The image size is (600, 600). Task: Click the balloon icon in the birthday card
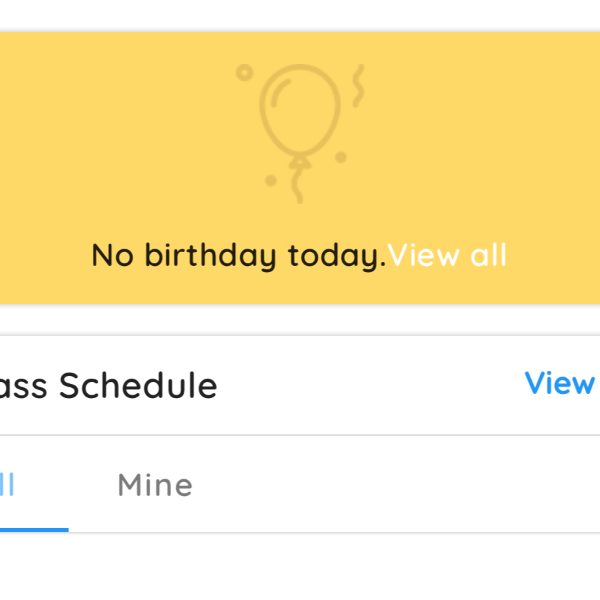click(300, 134)
